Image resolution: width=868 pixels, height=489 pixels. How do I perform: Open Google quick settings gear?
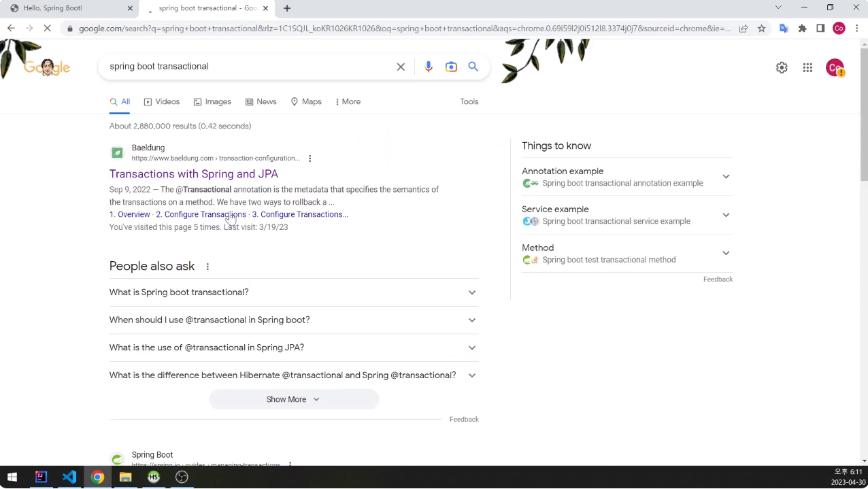pyautogui.click(x=782, y=67)
